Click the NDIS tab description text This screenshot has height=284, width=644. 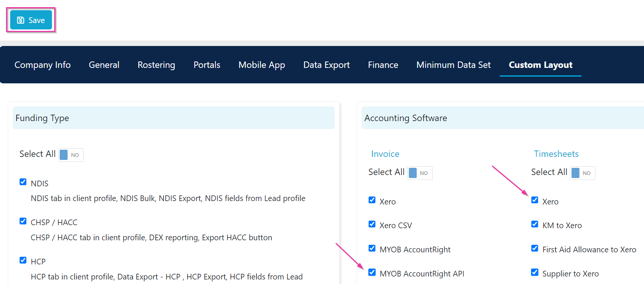coord(168,198)
